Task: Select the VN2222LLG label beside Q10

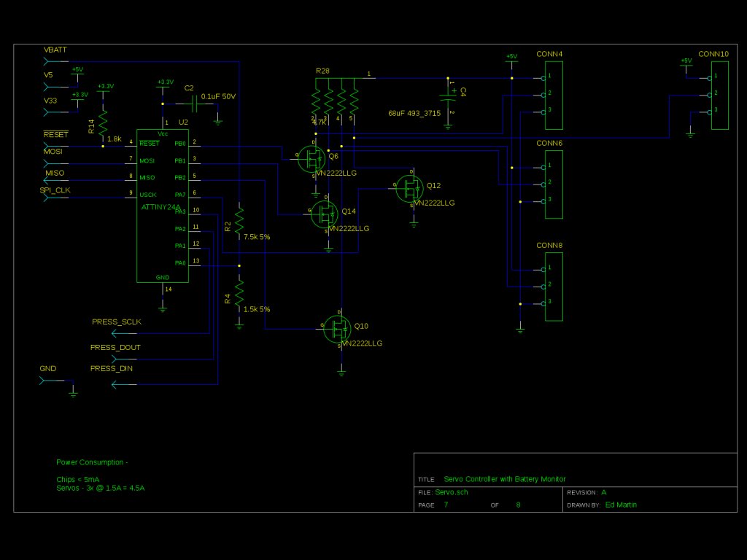Action: [x=362, y=343]
